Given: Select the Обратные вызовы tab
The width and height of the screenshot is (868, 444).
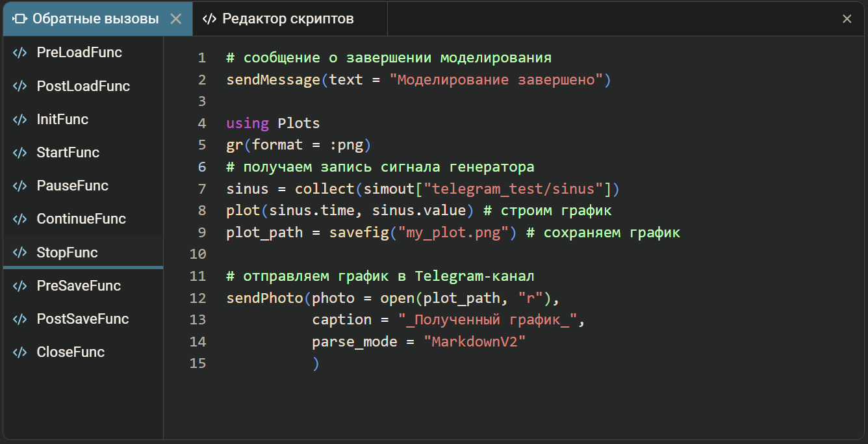Looking at the screenshot, I should coord(96,19).
